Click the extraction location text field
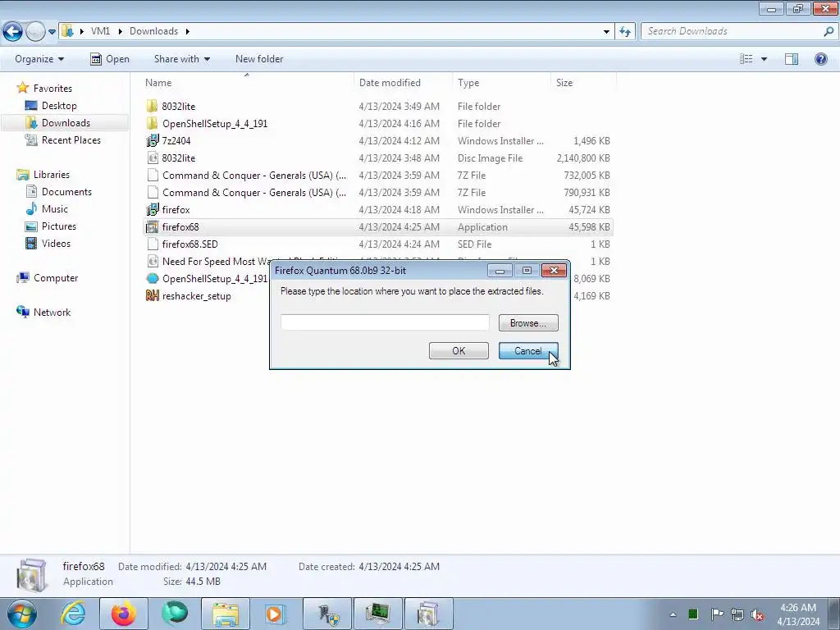Image resolution: width=840 pixels, height=630 pixels. [385, 322]
